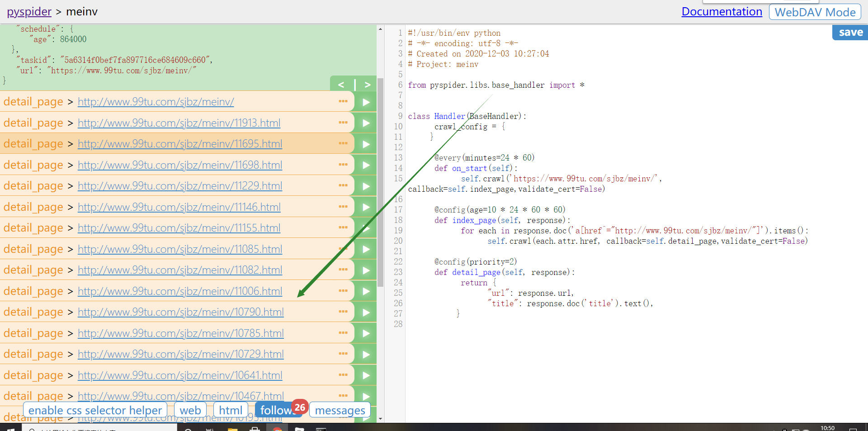Open link meinv/11695.html
This screenshot has height=431, width=868.
pos(180,144)
